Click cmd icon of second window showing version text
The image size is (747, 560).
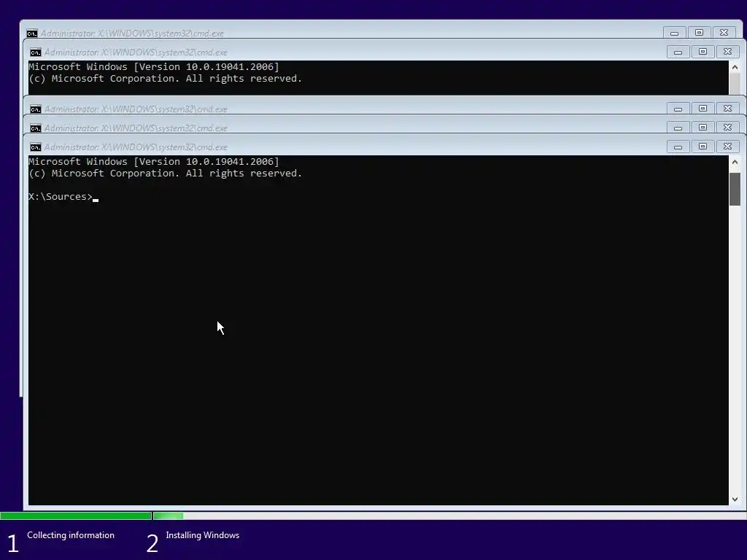[x=36, y=52]
